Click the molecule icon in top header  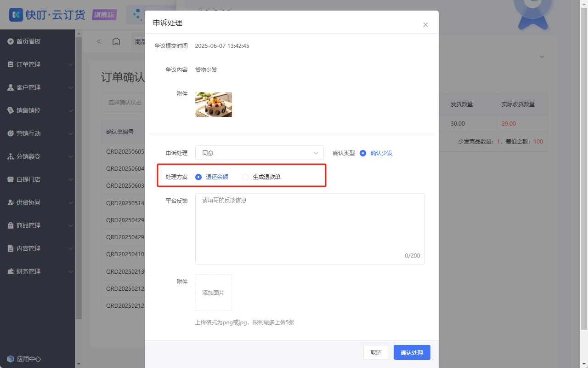(137, 15)
